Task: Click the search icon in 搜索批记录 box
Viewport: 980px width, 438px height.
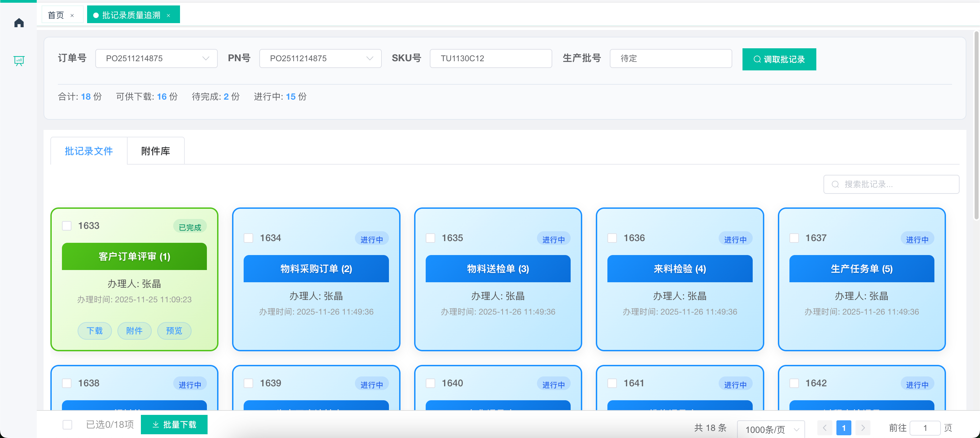Action: tap(835, 184)
